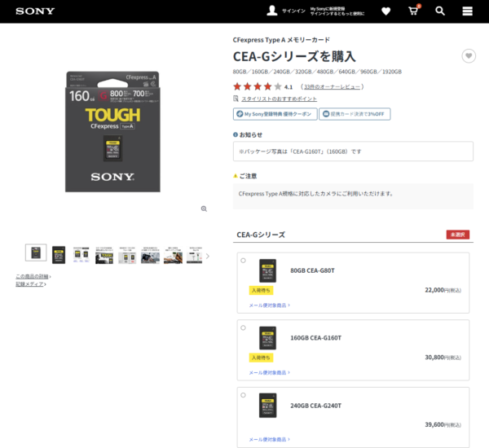This screenshot has width=489, height=448.
Task: Click the main TOUGH package product image
Action: [x=112, y=132]
